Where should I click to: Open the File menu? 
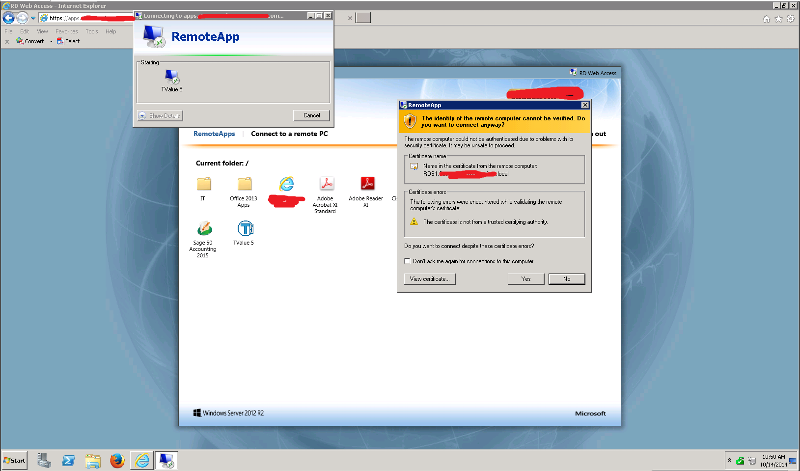pyautogui.click(x=8, y=31)
